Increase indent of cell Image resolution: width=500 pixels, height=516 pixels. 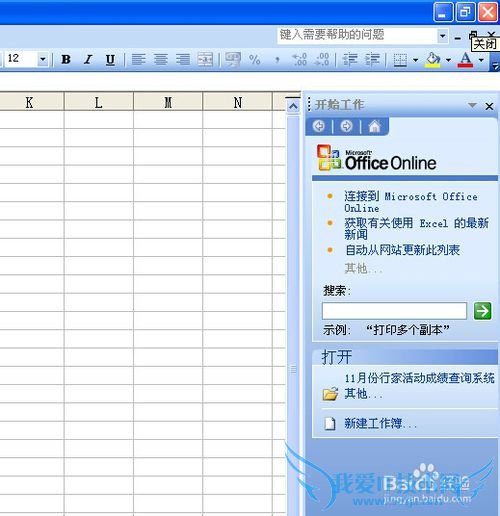click(372, 60)
